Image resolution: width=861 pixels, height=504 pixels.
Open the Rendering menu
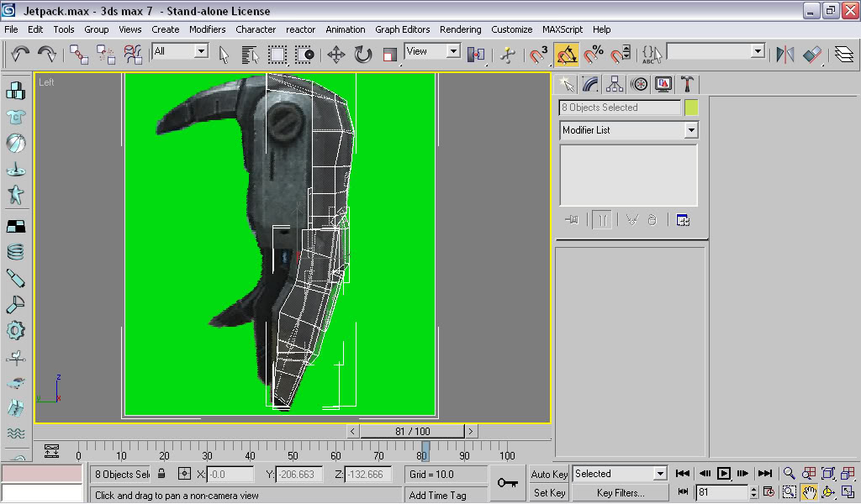[460, 29]
